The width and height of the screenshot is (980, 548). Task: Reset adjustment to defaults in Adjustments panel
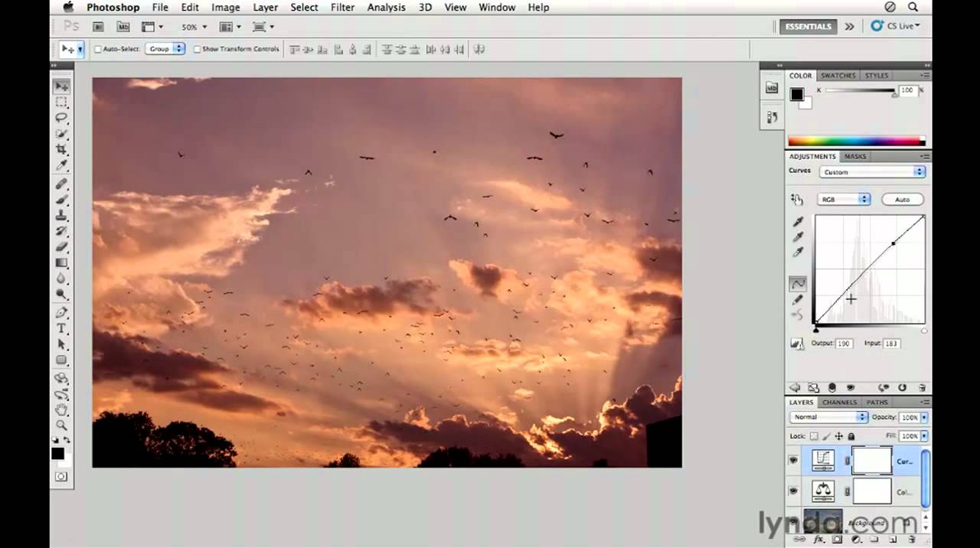pos(903,388)
